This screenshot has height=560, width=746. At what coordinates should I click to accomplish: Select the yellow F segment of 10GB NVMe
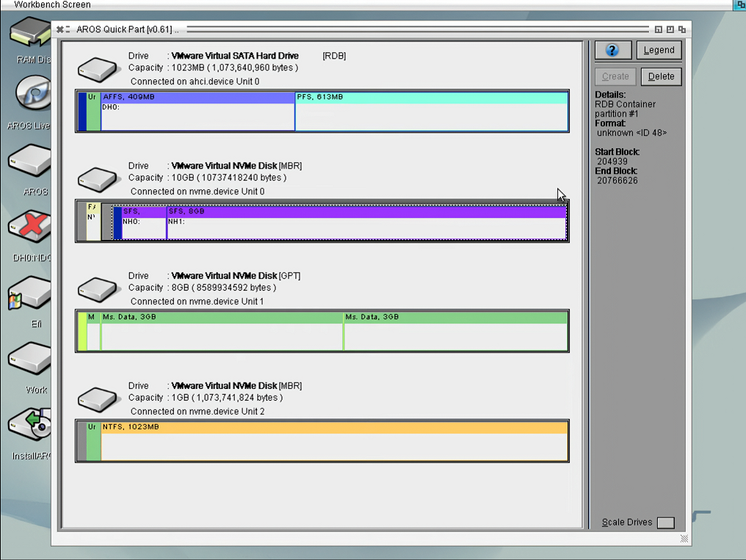(94, 222)
